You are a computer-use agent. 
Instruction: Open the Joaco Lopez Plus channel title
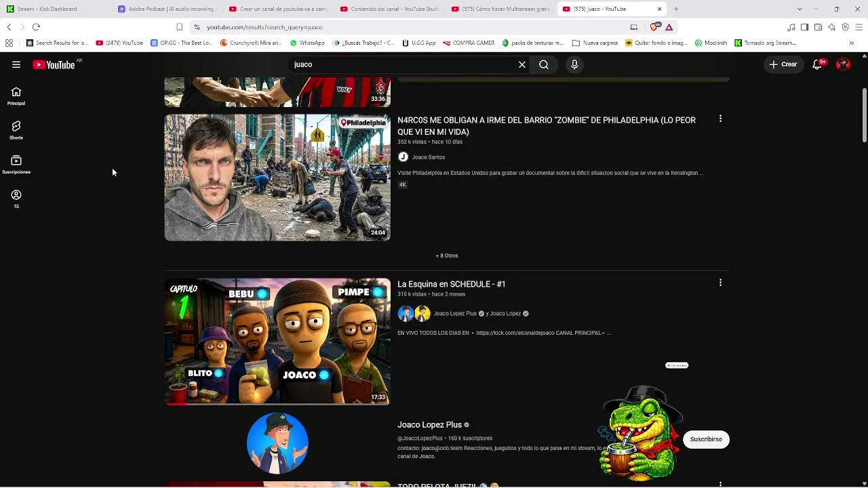(429, 425)
